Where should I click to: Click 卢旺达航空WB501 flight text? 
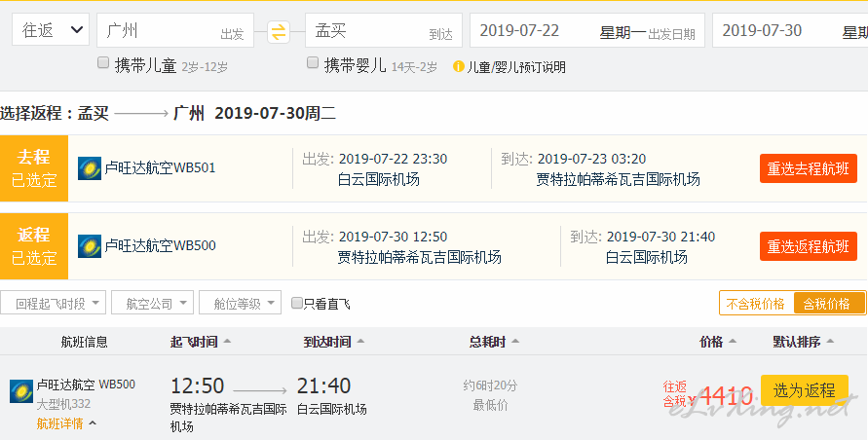pyautogui.click(x=160, y=167)
